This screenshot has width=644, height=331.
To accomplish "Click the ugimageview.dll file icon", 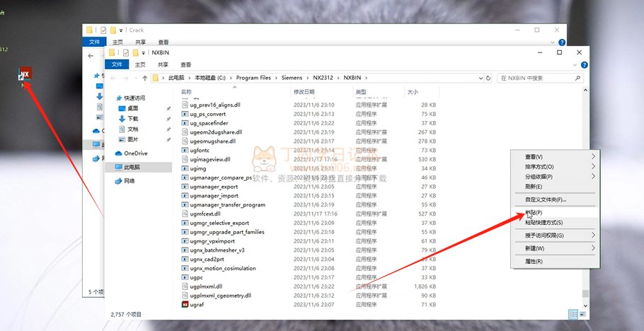I will (x=185, y=159).
